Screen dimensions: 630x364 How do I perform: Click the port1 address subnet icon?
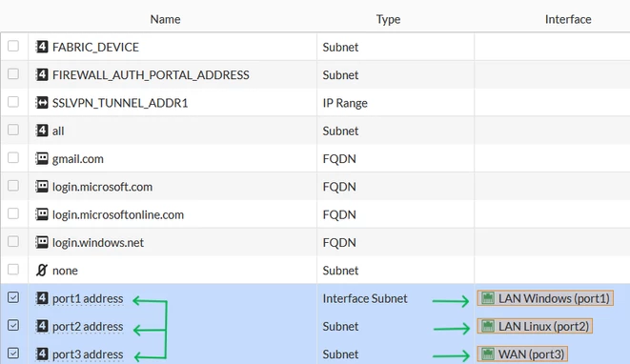tap(42, 298)
